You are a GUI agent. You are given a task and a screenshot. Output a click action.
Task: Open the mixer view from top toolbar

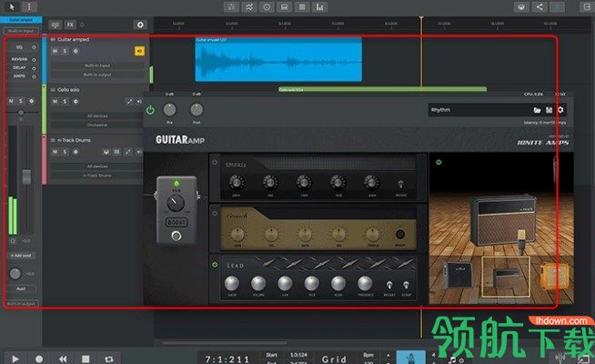coord(231,7)
